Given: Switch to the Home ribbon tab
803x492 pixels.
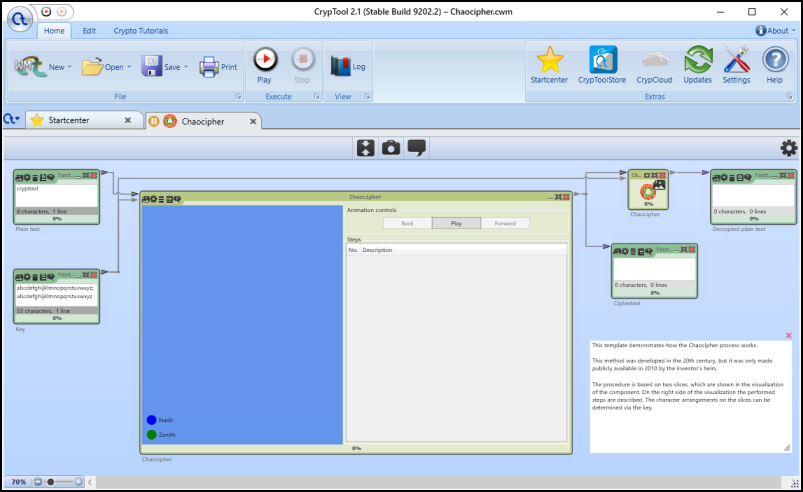Looking at the screenshot, I should click(54, 31).
